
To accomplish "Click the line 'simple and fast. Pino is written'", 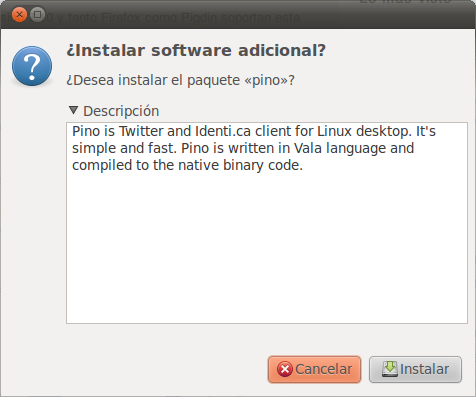I will 243,148.
